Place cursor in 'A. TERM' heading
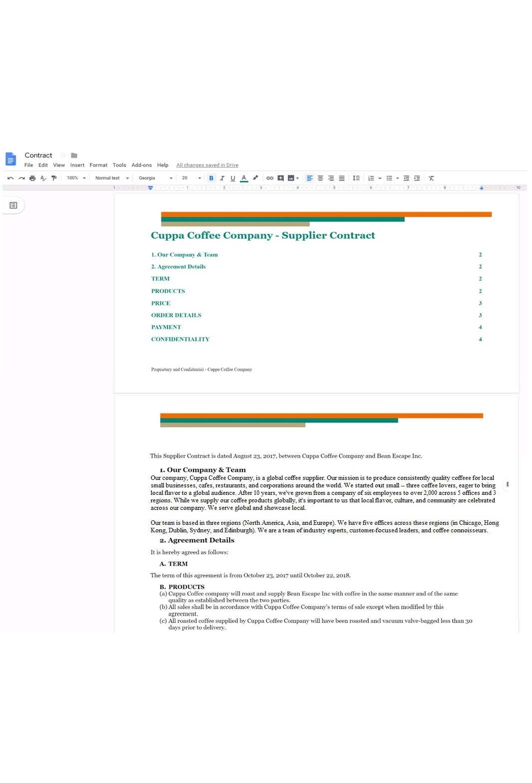This screenshot has width=532, height=783. click(x=174, y=564)
